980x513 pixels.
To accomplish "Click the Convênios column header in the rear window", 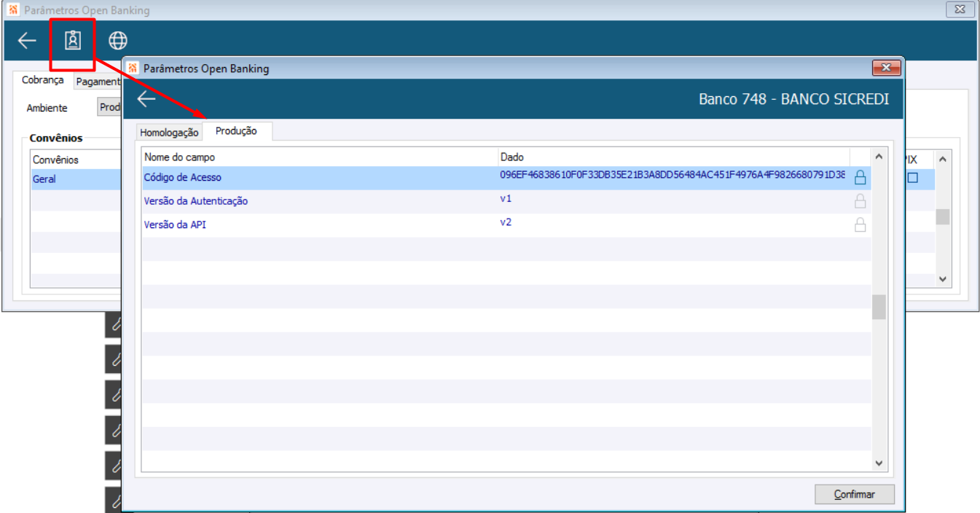I will 77,160.
